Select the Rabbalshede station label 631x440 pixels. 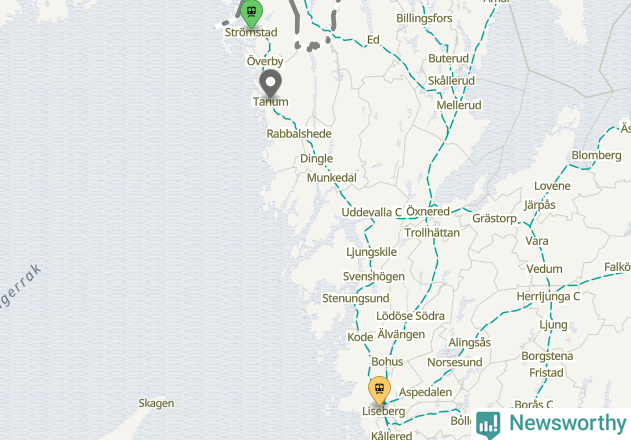coord(299,134)
